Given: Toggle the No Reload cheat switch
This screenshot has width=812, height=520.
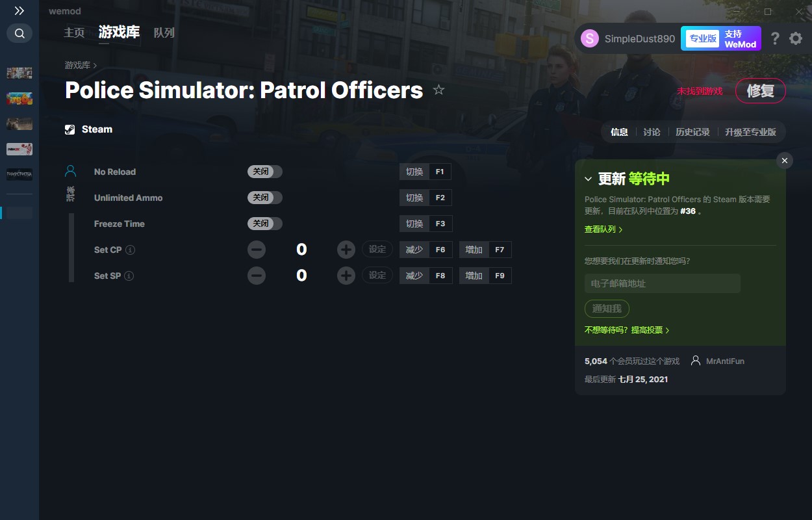Looking at the screenshot, I should coord(265,172).
